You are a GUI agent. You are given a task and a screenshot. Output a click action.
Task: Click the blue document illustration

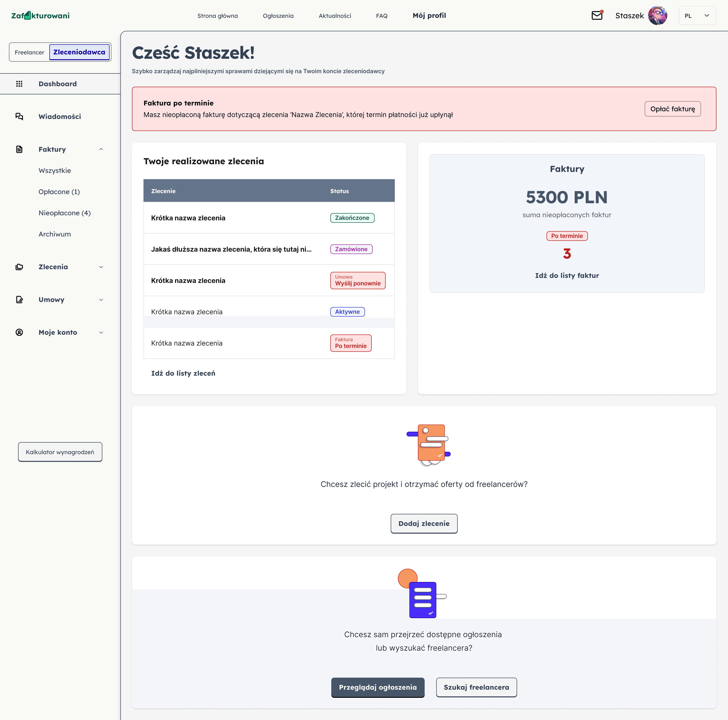(x=422, y=594)
